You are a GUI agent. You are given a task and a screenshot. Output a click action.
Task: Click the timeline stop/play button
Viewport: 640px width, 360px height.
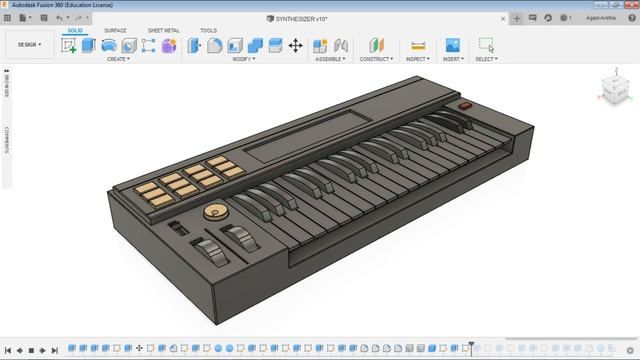[x=31, y=351]
